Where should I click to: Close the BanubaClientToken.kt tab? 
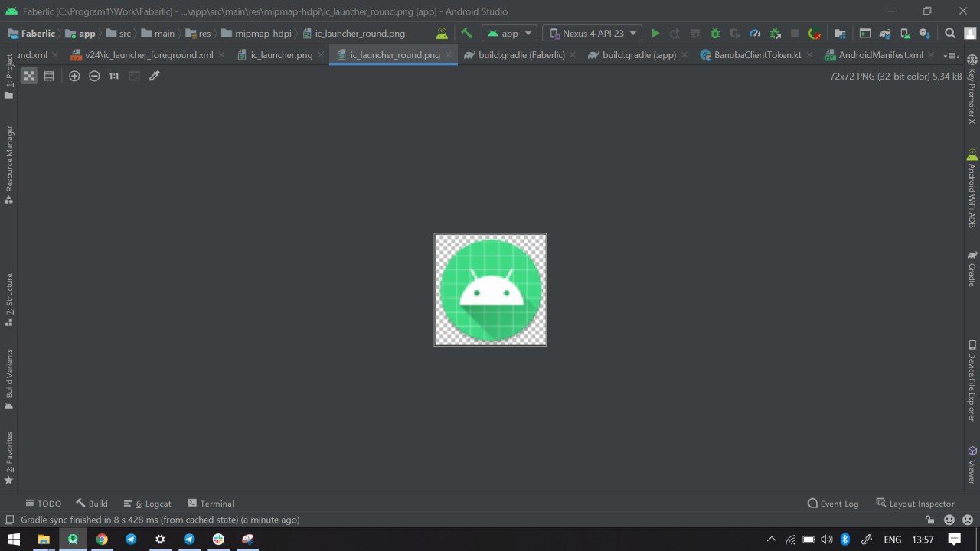809,55
